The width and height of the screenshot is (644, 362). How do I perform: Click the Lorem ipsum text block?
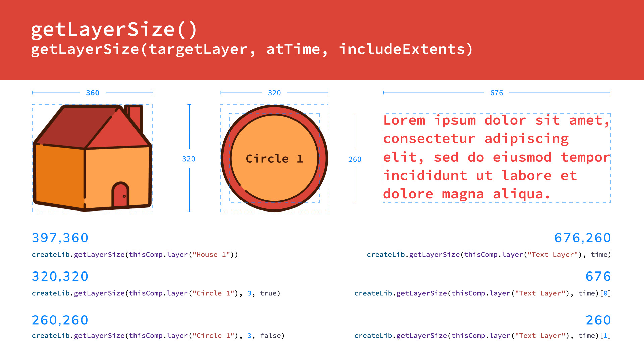496,158
